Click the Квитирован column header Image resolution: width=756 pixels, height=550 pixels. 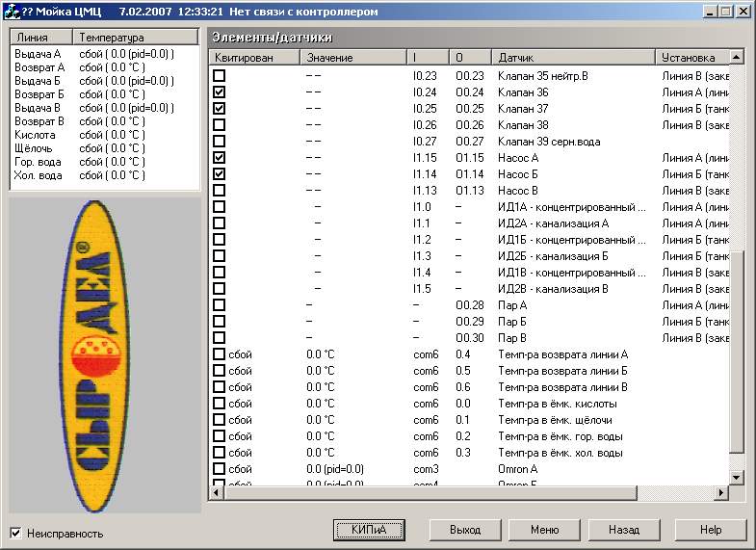coord(254,57)
